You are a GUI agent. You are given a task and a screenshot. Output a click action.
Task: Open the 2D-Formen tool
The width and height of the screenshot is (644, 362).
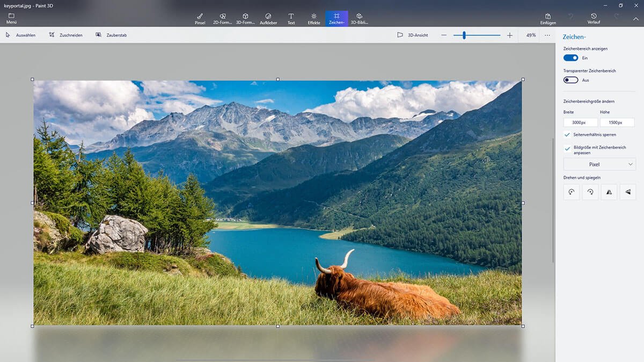[222, 17]
